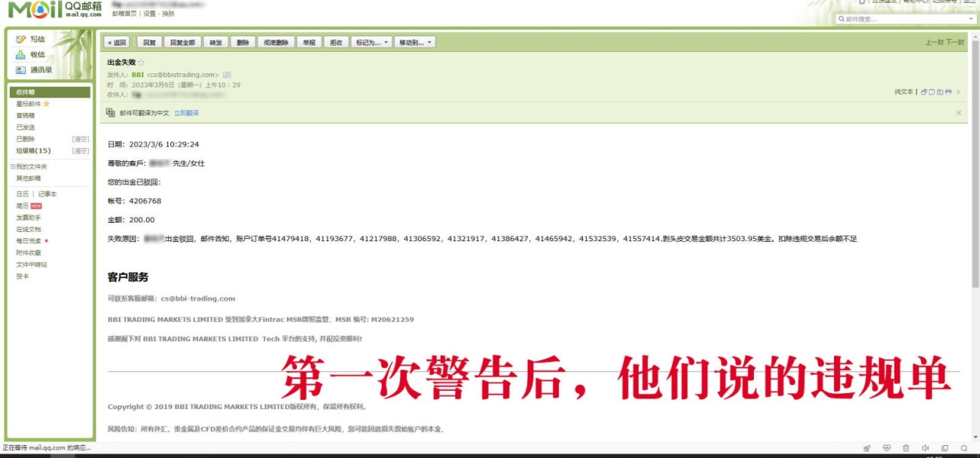Open the search options dropdown arrow
The height and width of the screenshot is (458, 980).
pyautogui.click(x=970, y=19)
